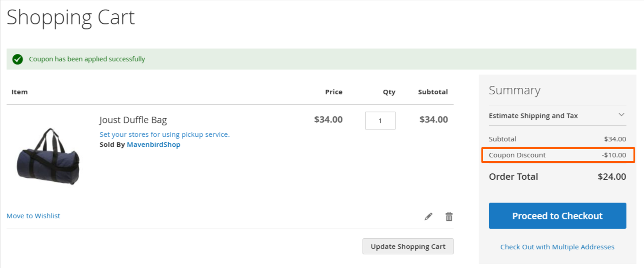Check Out with Multiple Addresses
Viewport: 644px width, 268px height.
pos(557,247)
